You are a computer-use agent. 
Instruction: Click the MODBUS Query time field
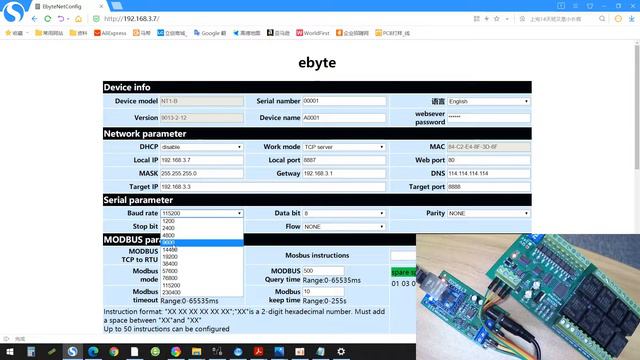click(323, 271)
